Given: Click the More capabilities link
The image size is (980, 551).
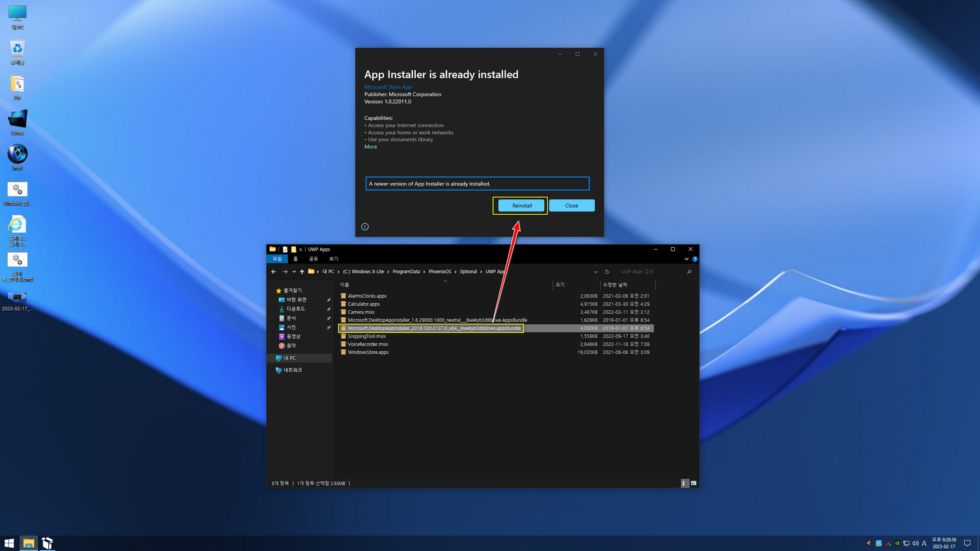Looking at the screenshot, I should 370,147.
